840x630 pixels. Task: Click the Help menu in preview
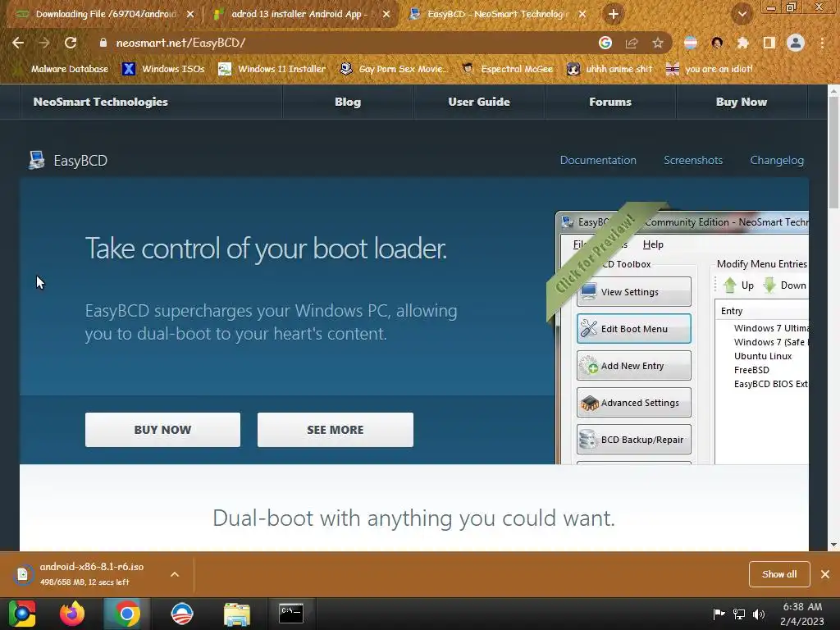point(653,244)
